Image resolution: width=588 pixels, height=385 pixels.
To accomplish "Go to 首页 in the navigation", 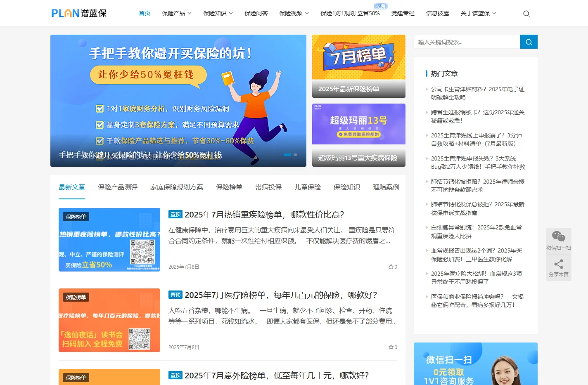I will [145, 13].
